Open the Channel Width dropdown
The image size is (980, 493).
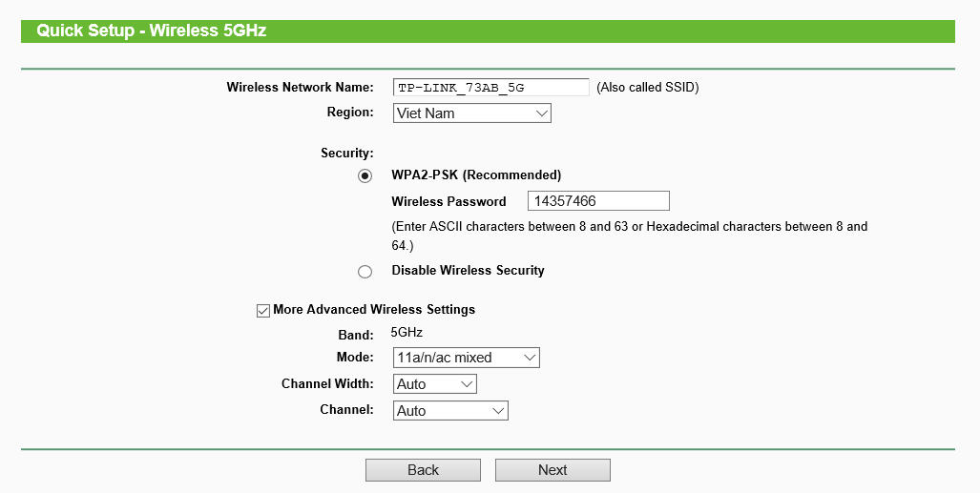click(x=434, y=384)
